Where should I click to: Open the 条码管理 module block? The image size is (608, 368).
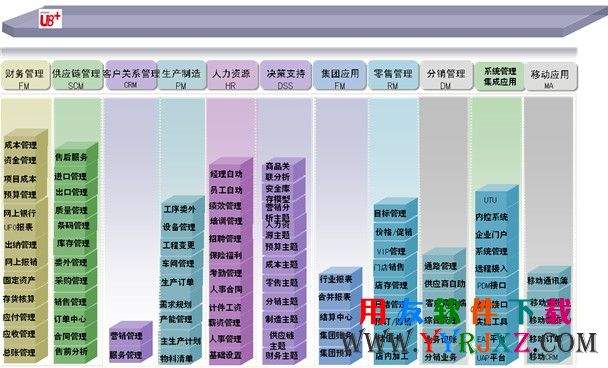73,225
